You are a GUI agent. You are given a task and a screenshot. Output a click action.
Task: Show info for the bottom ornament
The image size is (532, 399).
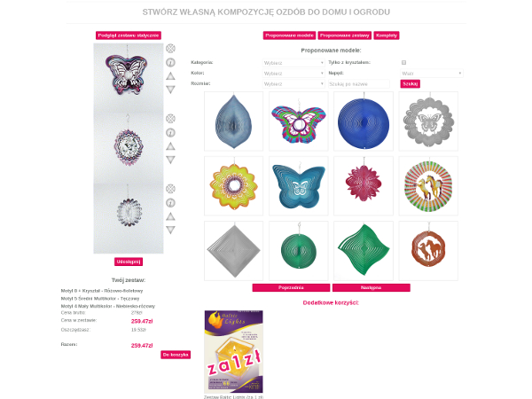(x=170, y=203)
